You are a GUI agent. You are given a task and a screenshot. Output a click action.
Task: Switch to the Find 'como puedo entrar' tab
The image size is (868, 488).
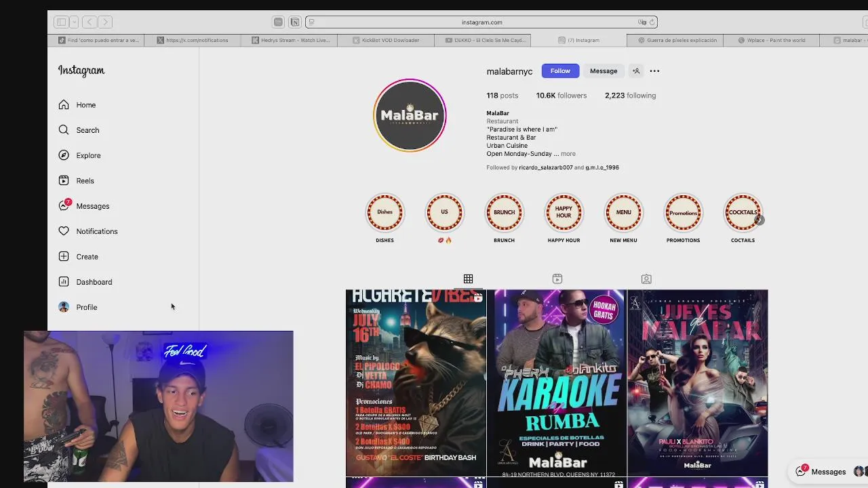pyautogui.click(x=96, y=40)
